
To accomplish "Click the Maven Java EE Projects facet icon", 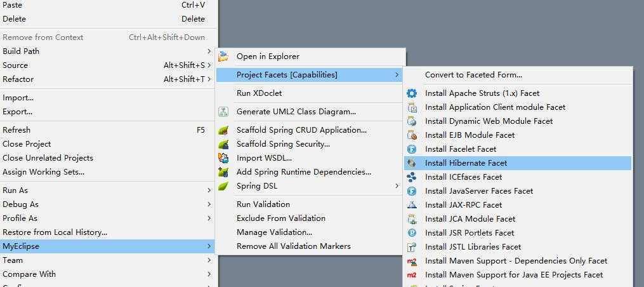I will 412,275.
